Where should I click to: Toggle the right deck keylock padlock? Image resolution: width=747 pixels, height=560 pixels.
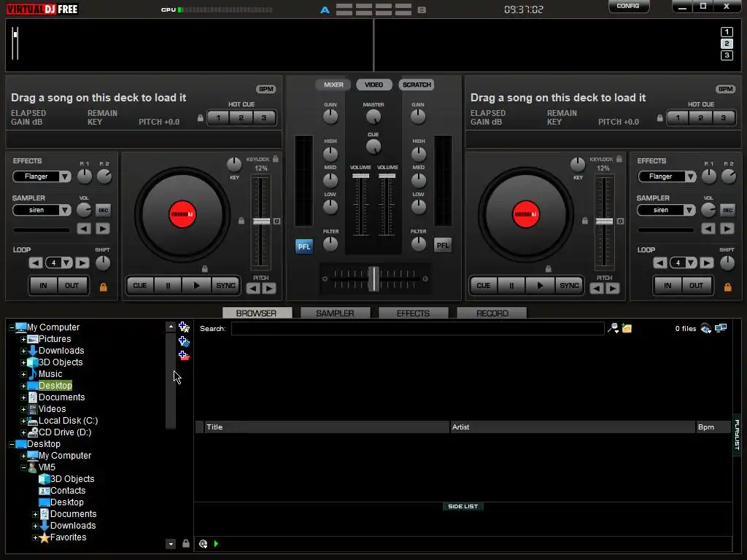(619, 158)
